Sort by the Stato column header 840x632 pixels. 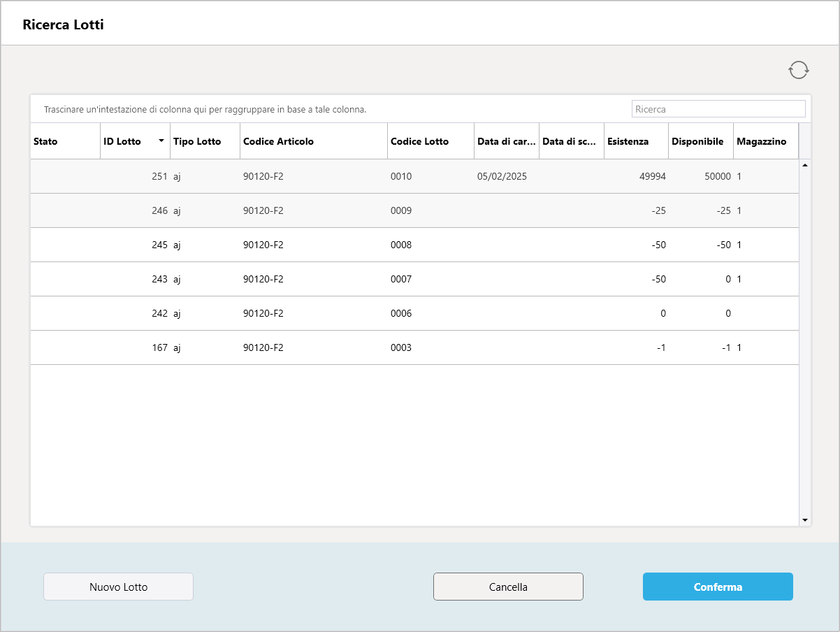point(65,141)
